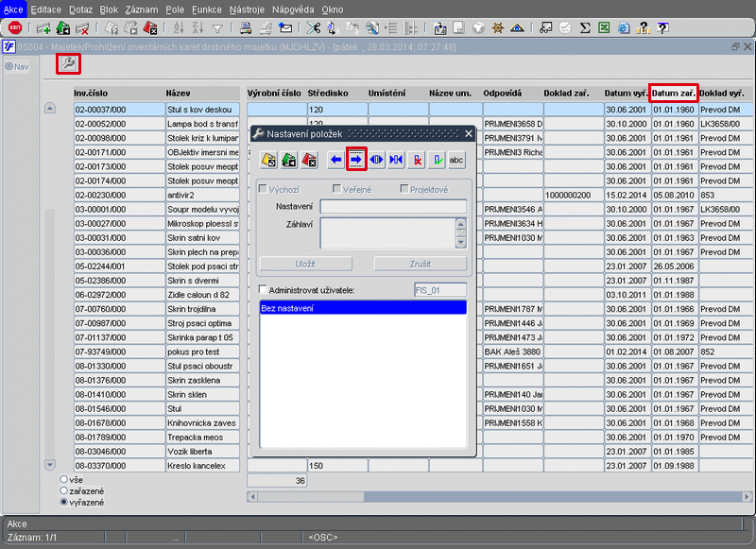756x549 pixels.
Task: Click table scroll-up arrow at top left
Action: [50, 109]
